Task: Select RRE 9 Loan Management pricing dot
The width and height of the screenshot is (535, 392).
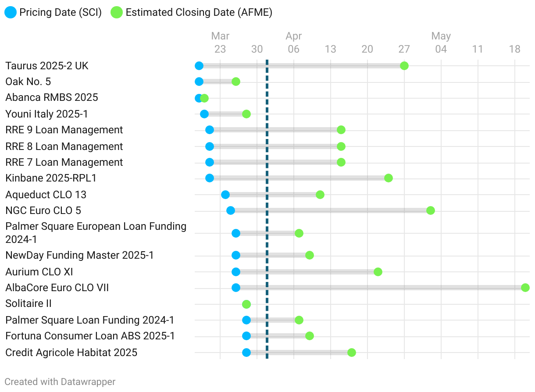Action: [x=210, y=130]
